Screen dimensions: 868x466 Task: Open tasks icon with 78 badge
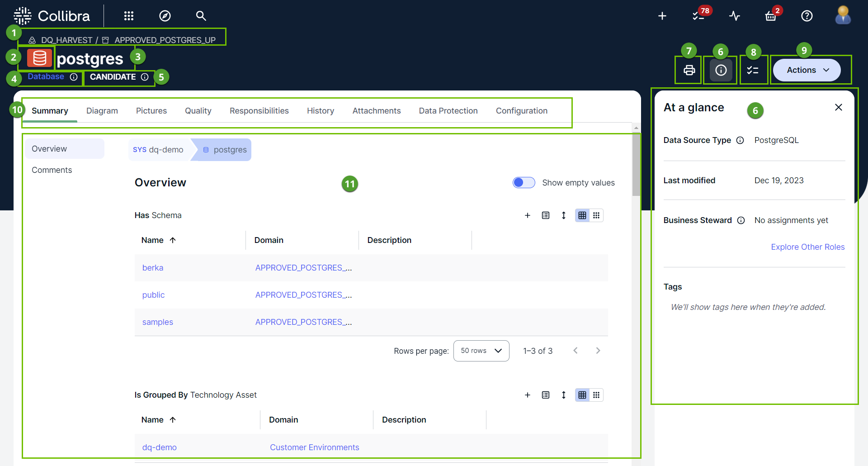(x=698, y=16)
